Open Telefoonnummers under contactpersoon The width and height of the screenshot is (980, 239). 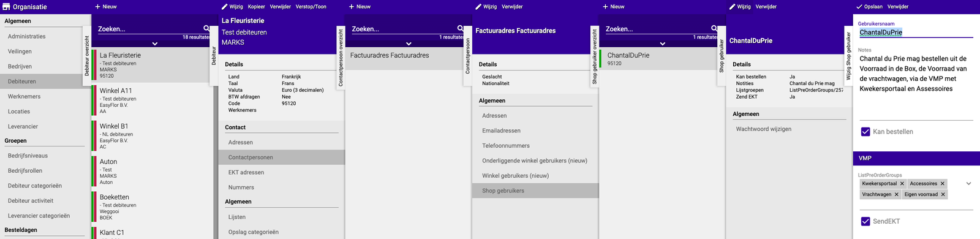coord(535,146)
